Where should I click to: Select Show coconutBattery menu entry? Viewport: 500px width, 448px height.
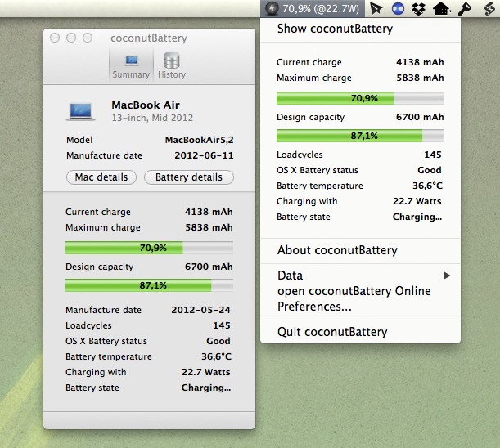click(x=360, y=29)
